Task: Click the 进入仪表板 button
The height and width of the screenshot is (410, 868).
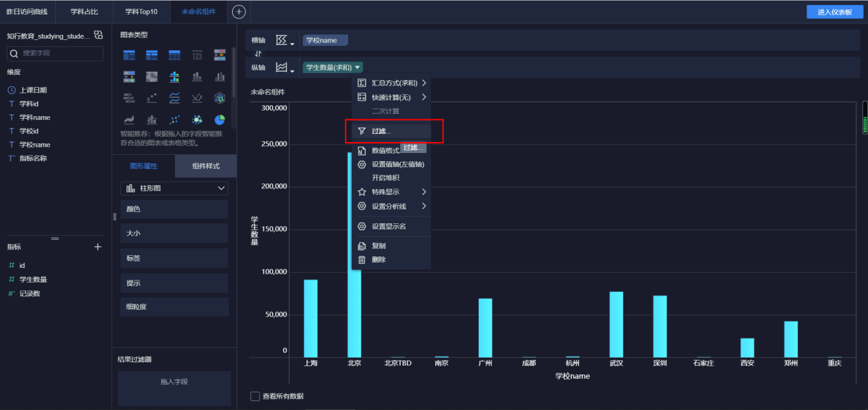Action: [x=834, y=12]
